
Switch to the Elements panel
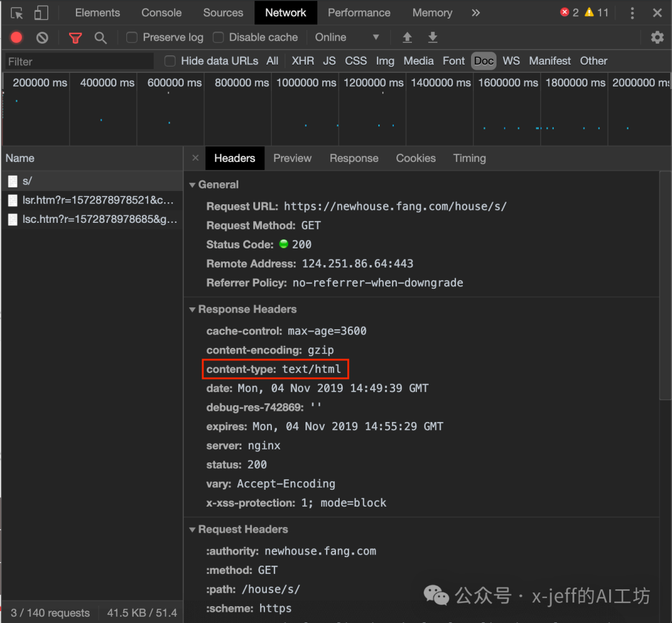97,13
